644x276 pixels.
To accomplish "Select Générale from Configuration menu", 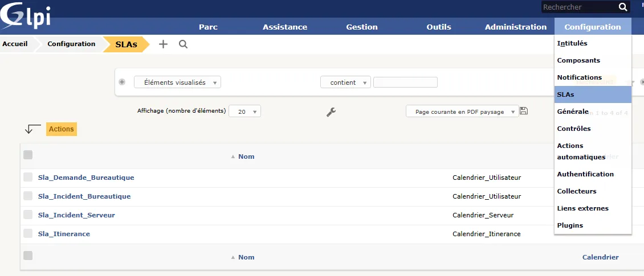I will (593, 112).
